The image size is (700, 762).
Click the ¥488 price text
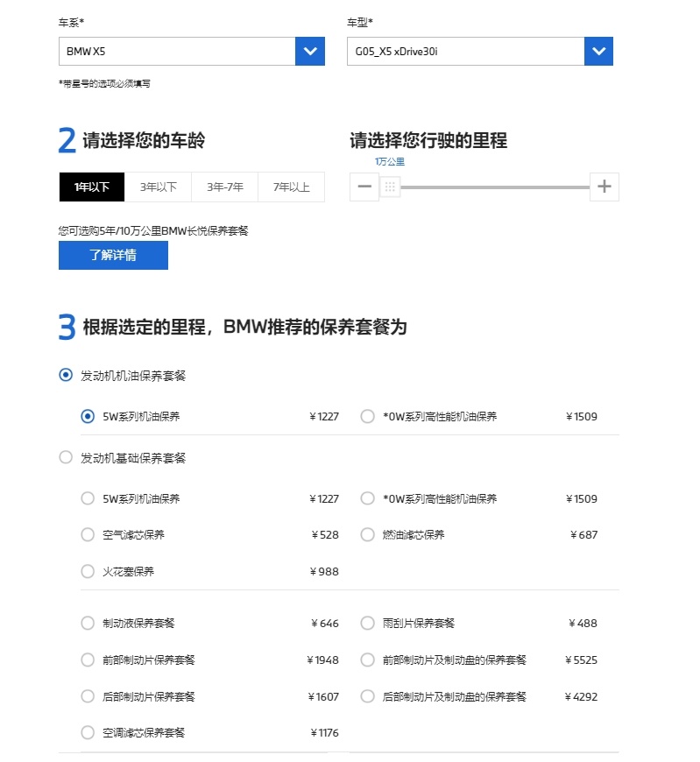coord(583,623)
